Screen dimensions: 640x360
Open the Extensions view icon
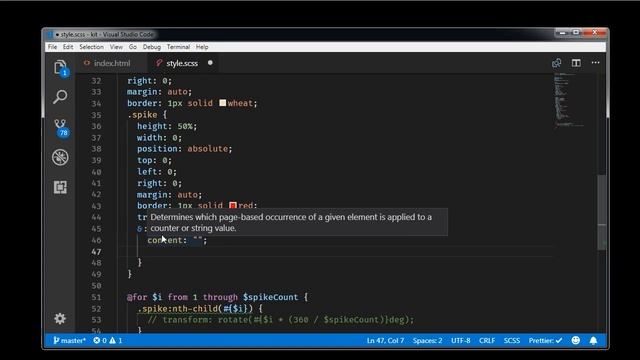coord(60,187)
